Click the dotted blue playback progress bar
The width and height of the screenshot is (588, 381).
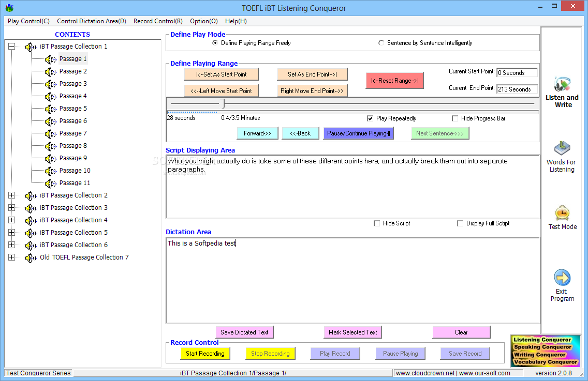(192, 112)
